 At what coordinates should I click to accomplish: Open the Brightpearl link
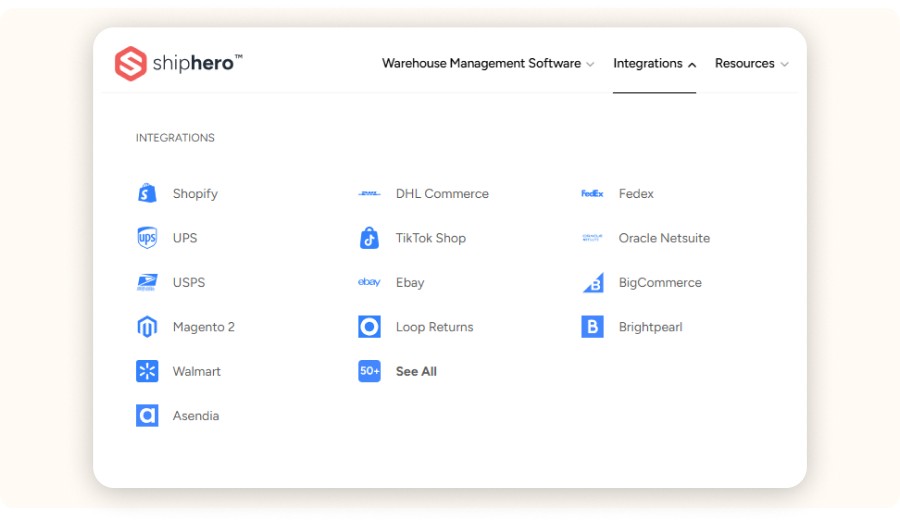coord(650,327)
